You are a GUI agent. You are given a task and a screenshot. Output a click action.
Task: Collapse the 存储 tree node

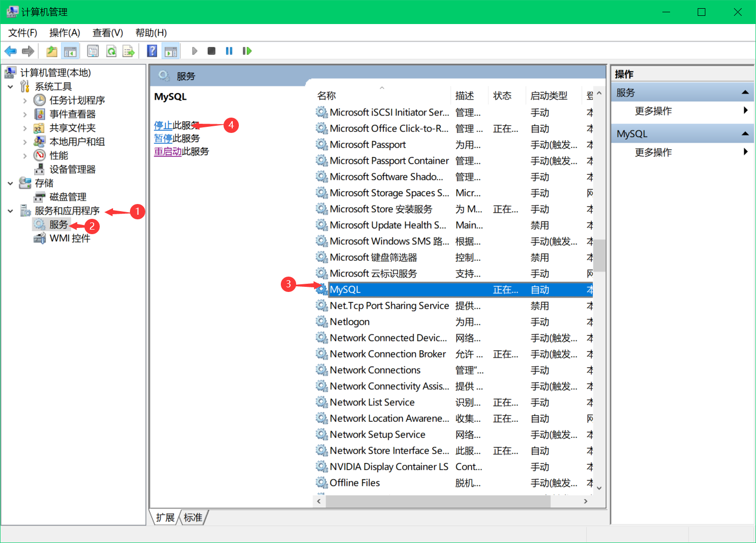(x=10, y=183)
